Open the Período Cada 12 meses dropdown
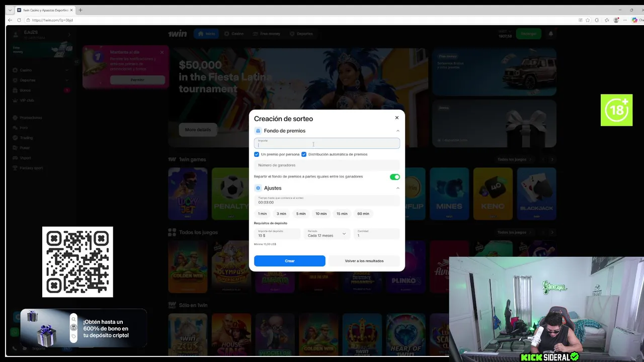Viewport: 644px width, 362px height. pyautogui.click(x=327, y=234)
